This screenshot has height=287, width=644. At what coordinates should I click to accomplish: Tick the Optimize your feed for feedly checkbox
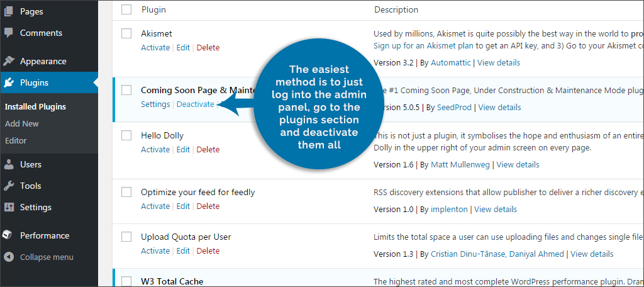pos(126,192)
